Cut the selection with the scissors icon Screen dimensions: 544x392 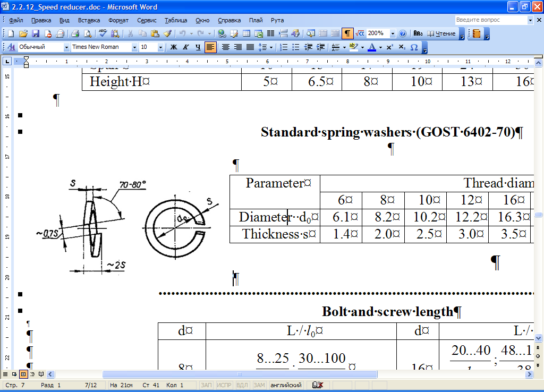131,33
